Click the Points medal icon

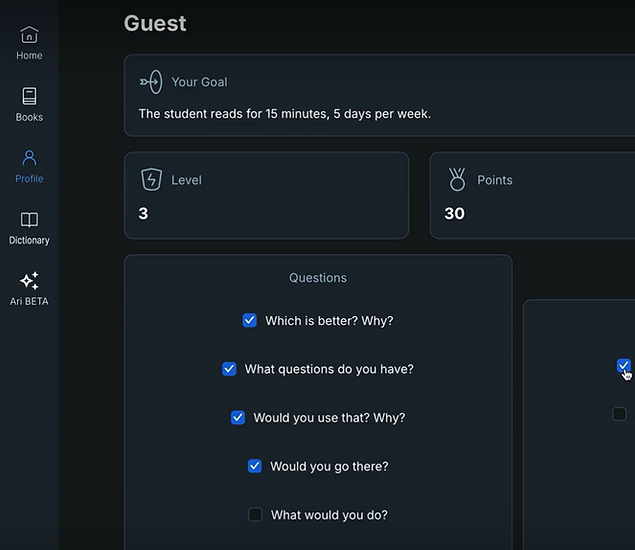pyautogui.click(x=457, y=179)
